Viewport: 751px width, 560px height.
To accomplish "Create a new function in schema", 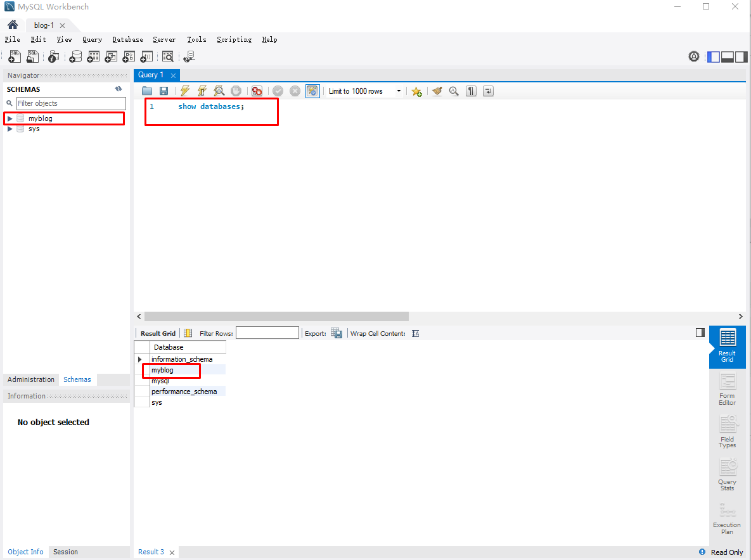I will 146,56.
